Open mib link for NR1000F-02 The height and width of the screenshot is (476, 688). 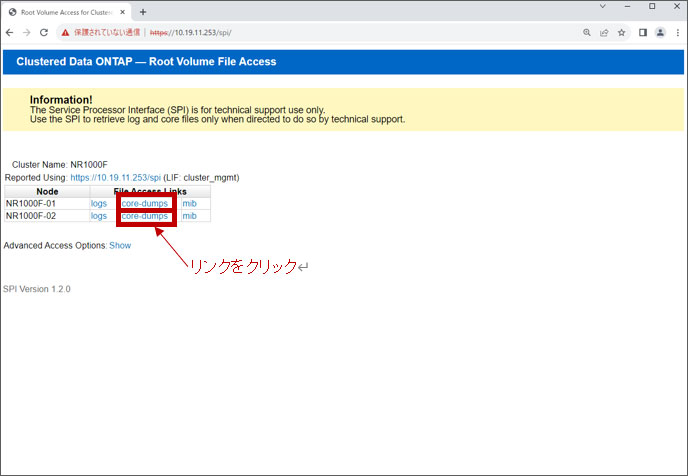pos(190,216)
